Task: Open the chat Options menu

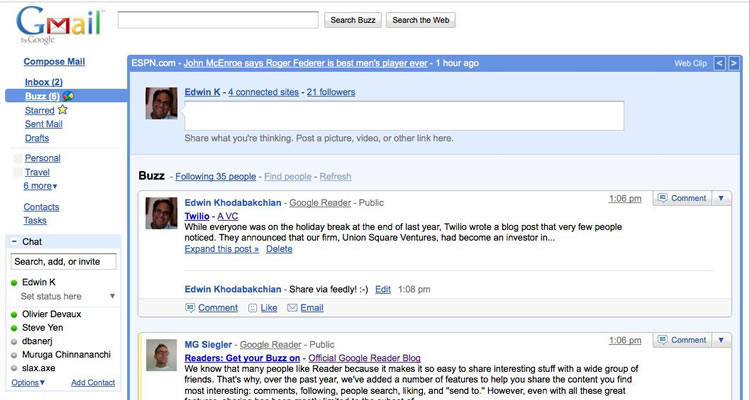Action: point(28,382)
